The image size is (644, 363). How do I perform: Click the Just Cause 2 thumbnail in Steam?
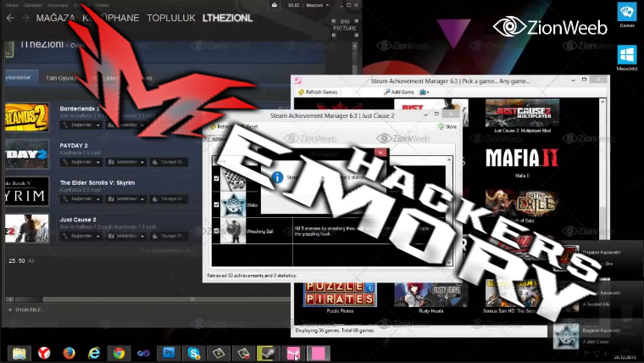[27, 228]
